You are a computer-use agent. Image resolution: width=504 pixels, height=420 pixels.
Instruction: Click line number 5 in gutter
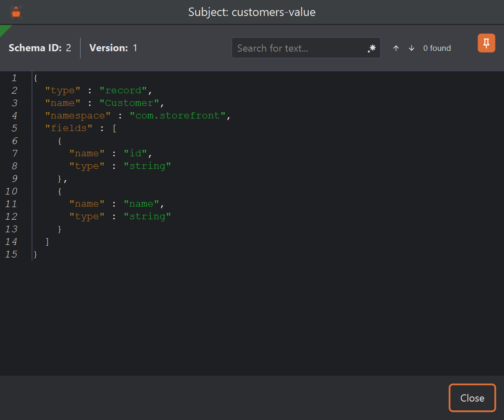tap(14, 128)
